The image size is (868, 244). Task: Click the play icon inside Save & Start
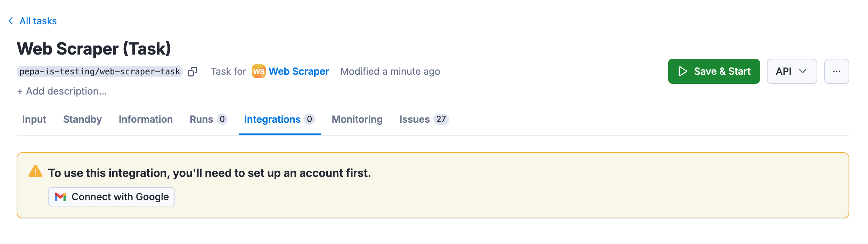point(682,71)
